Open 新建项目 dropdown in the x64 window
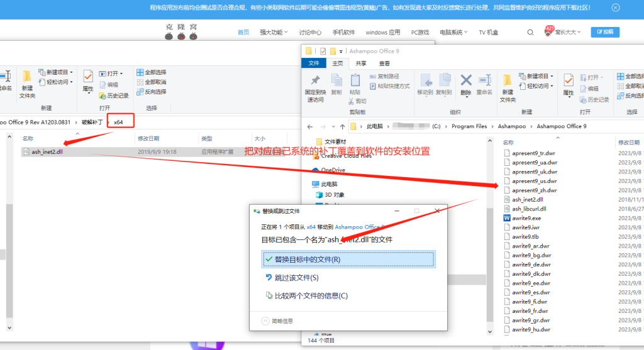The height and width of the screenshot is (350, 644). point(55,72)
